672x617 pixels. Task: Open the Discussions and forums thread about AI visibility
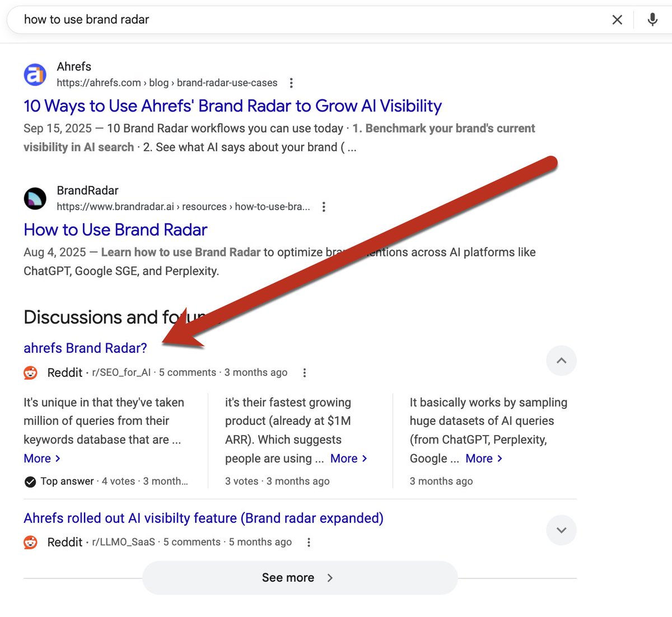203,518
